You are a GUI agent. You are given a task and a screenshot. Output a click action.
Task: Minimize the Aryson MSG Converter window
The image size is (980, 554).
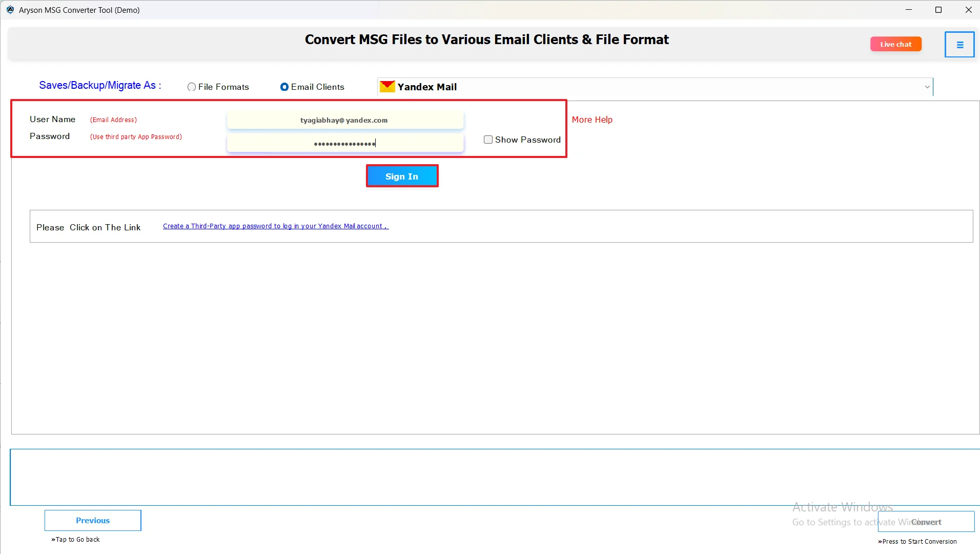click(x=909, y=10)
